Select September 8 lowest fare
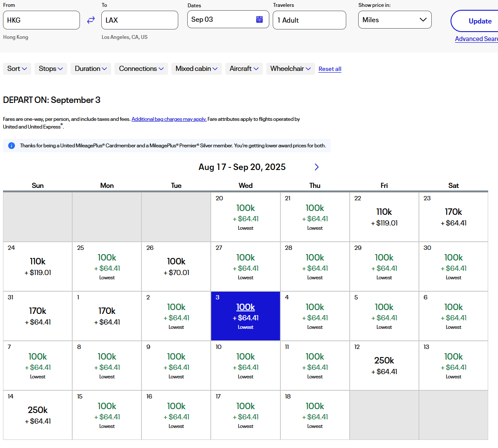The width and height of the screenshot is (498, 448). 107,366
